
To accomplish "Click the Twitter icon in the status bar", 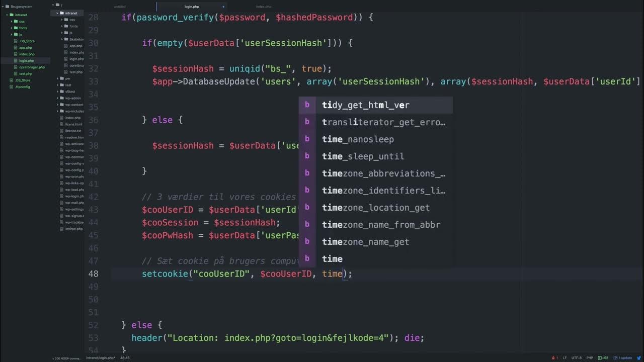I will point(639,358).
